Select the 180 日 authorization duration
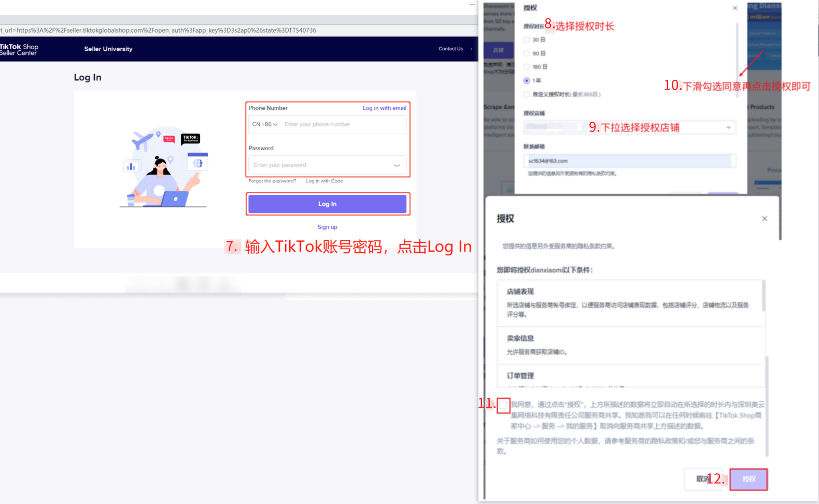The height and width of the screenshot is (504, 819). [527, 67]
